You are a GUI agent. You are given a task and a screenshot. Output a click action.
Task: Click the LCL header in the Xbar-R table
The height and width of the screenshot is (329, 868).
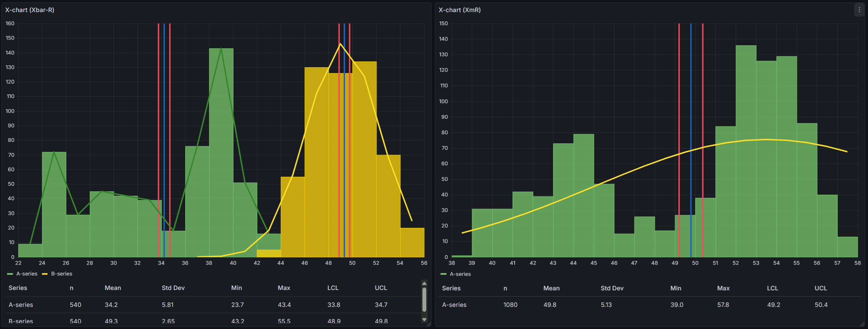tap(333, 288)
